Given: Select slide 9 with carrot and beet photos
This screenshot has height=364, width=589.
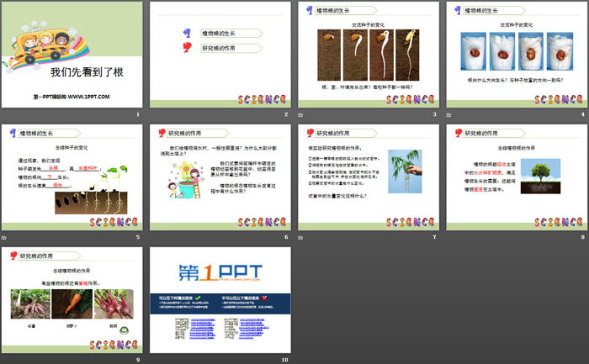Looking at the screenshot, I should [x=72, y=300].
